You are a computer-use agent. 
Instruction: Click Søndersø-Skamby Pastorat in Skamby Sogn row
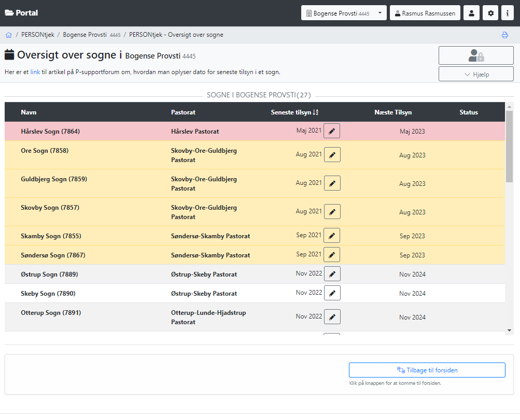click(210, 236)
